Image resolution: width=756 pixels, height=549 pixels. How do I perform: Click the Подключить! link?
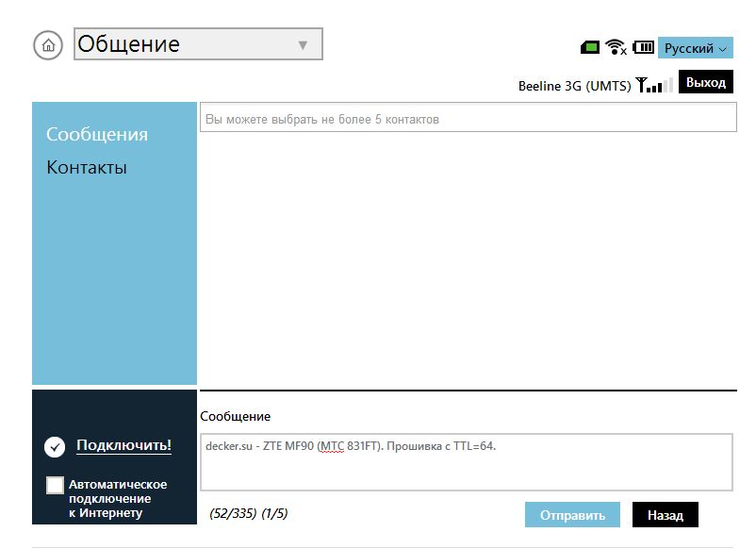coord(123,445)
